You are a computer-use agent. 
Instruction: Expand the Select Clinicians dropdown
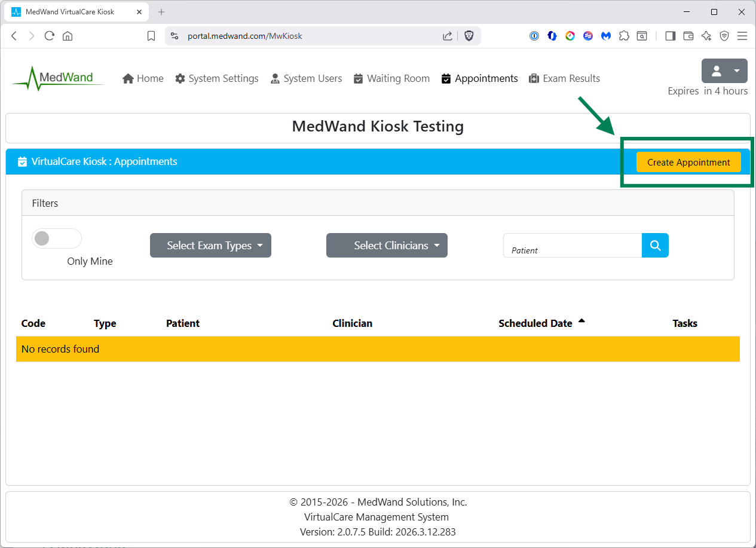pos(387,246)
